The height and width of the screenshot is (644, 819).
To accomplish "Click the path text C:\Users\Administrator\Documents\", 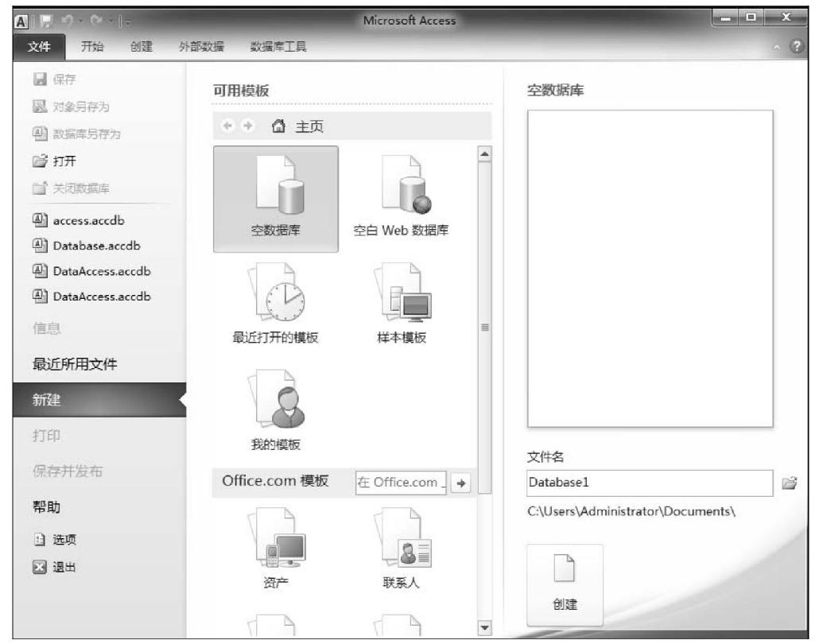I will click(631, 511).
